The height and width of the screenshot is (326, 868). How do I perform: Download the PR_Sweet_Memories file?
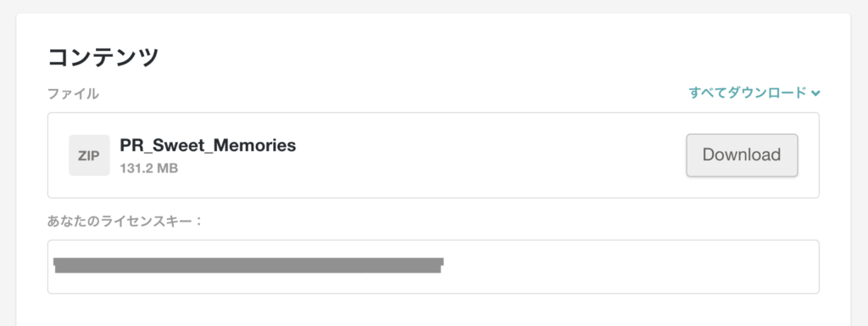(x=742, y=155)
